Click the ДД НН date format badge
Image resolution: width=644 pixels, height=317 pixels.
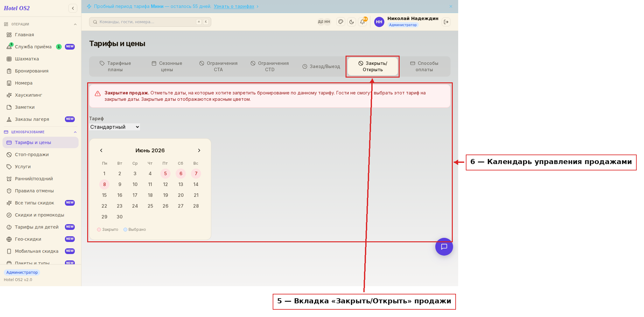324,22
